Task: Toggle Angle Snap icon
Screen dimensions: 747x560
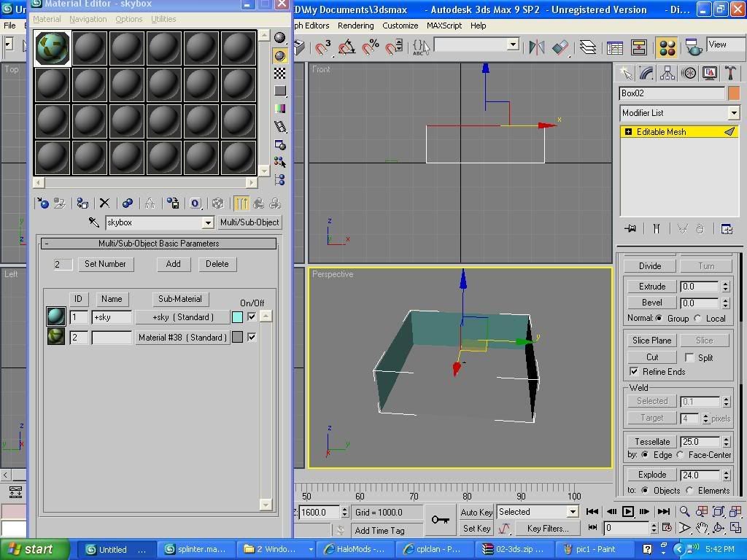Action: pyautogui.click(x=347, y=47)
